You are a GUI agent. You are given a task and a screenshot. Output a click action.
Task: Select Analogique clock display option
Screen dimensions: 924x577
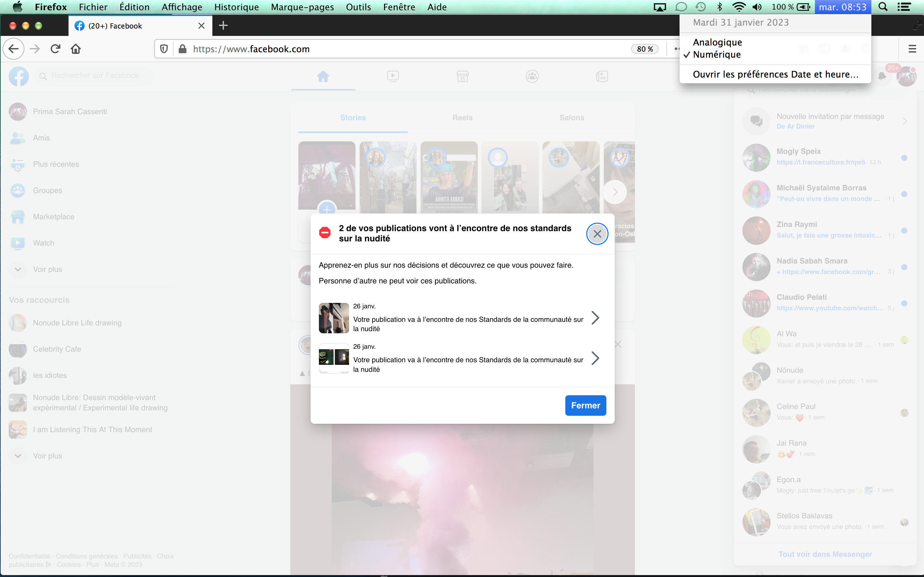tap(717, 42)
